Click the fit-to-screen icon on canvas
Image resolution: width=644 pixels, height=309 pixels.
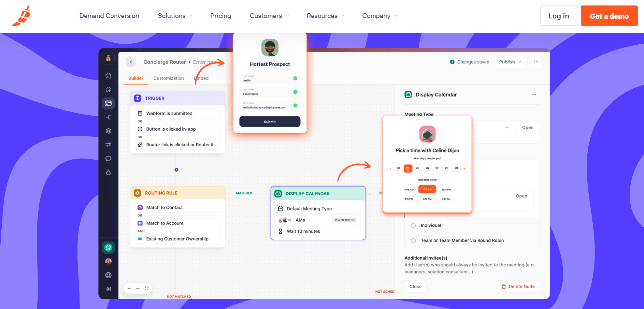pos(147,289)
